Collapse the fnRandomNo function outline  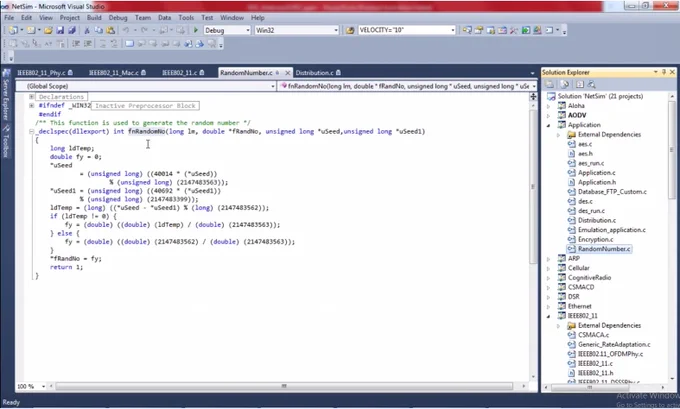tap(32, 131)
